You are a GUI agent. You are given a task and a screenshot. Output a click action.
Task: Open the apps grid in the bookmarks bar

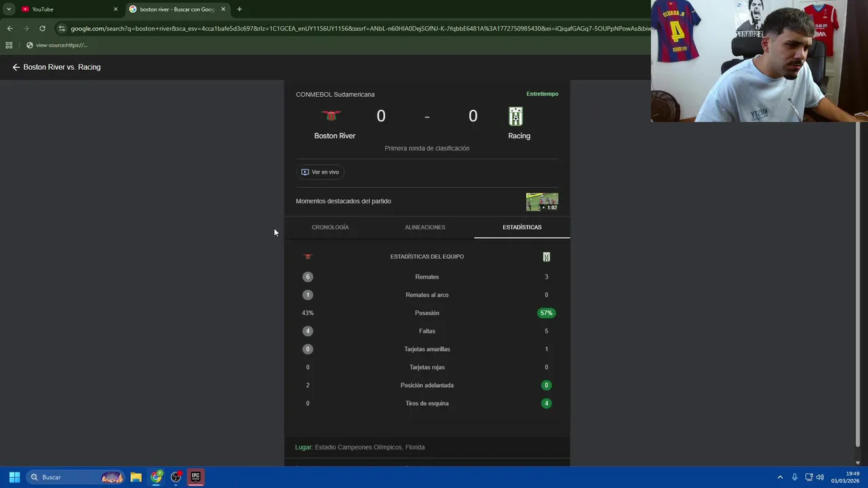(9, 45)
